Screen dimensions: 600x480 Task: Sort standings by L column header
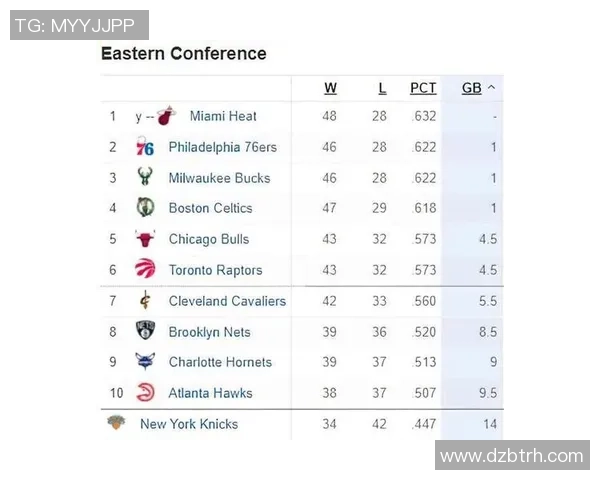382,88
